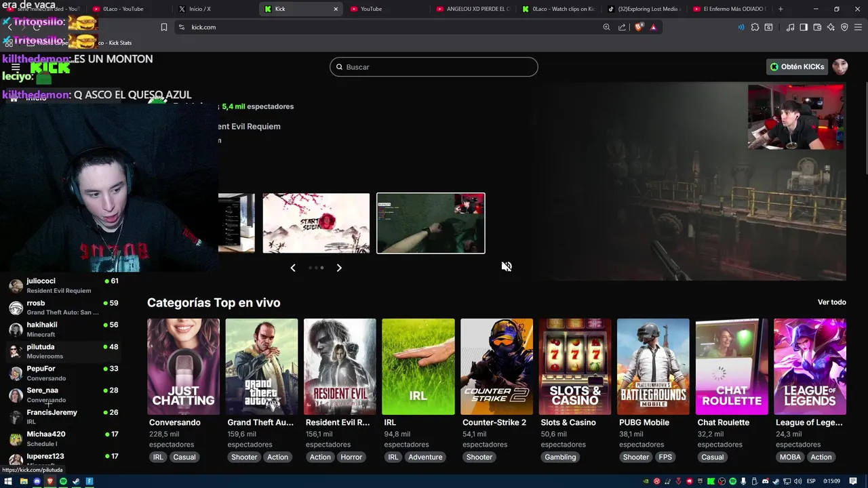The height and width of the screenshot is (488, 868).
Task: Open Discord from the taskbar
Action: click(37, 481)
